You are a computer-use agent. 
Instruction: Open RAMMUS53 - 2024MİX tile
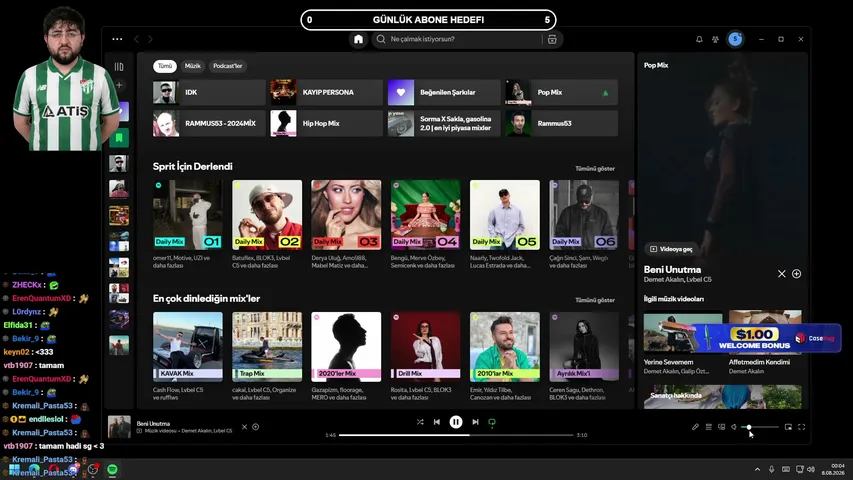(209, 124)
